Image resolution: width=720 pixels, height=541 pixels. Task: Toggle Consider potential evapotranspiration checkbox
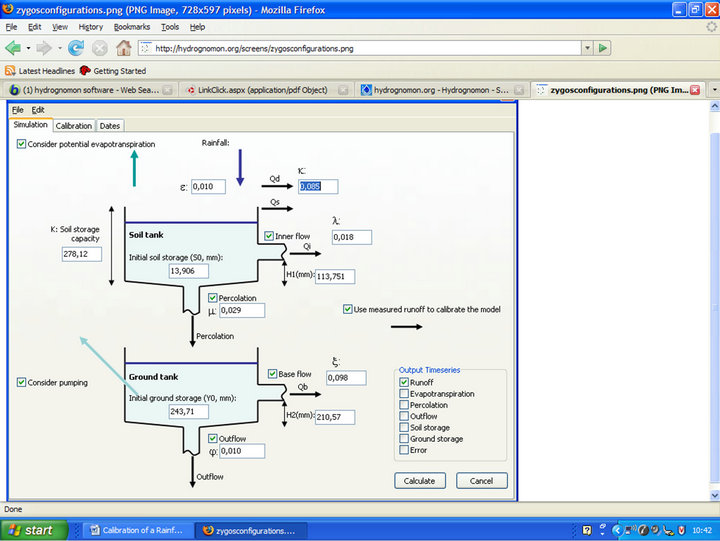22,145
